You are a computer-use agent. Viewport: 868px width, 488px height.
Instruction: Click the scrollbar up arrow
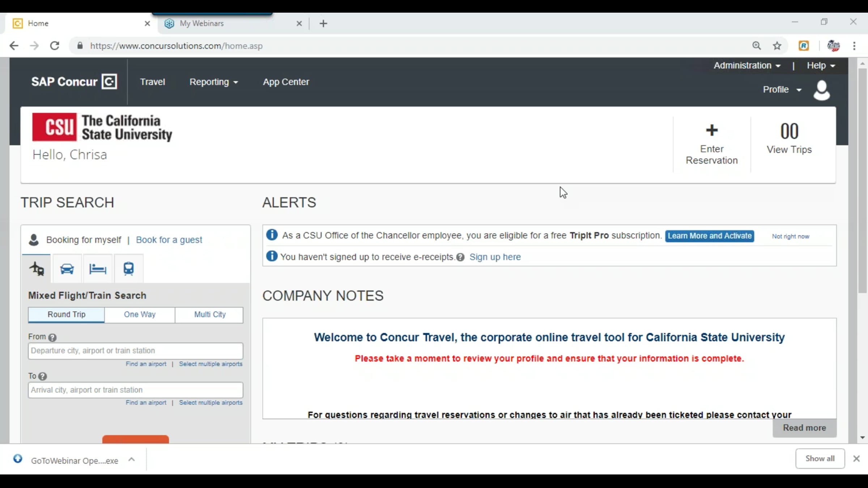pos(863,64)
